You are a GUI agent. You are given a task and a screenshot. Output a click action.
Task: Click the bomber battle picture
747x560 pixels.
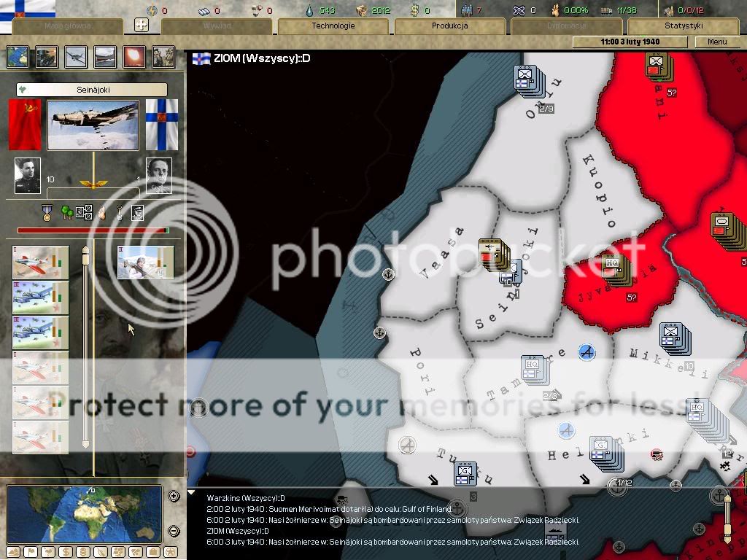pyautogui.click(x=93, y=125)
